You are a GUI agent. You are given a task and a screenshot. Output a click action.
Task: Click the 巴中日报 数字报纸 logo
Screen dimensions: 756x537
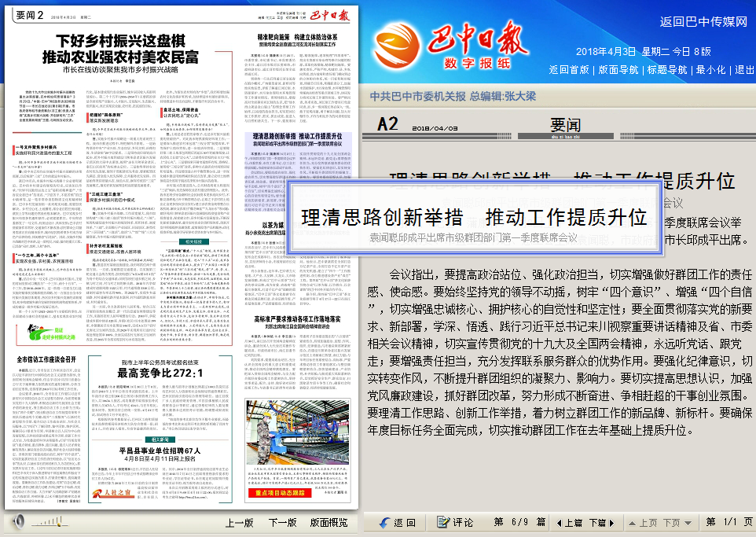click(x=477, y=46)
